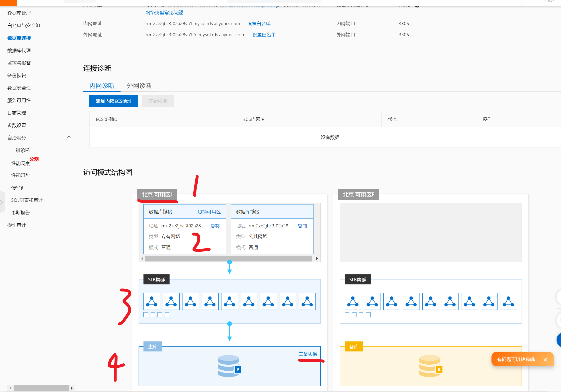Click first SLB node icon in zone J
This screenshot has height=392, width=561.
152,301
